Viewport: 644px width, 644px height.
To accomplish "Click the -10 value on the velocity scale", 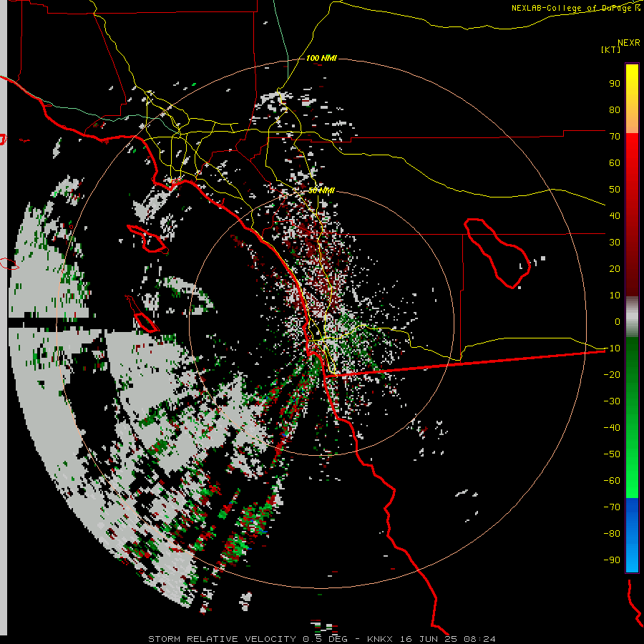I will (612, 348).
